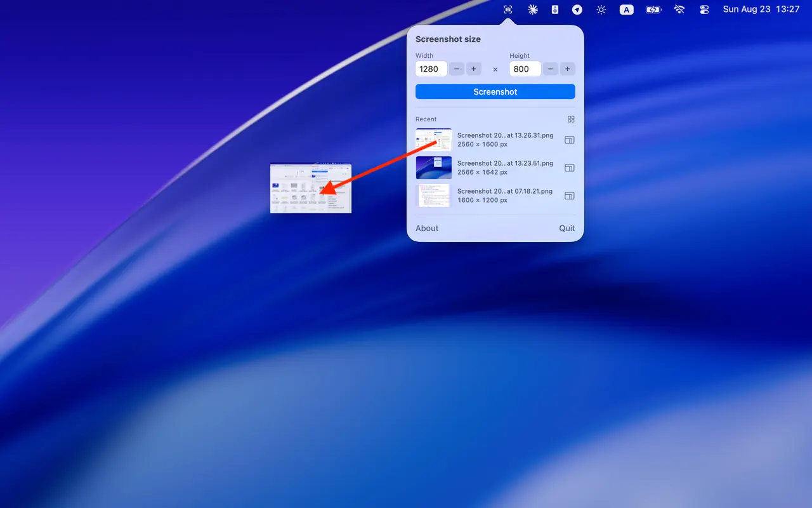Click the Height input field showing 800
The image size is (812, 508).
[x=525, y=69]
